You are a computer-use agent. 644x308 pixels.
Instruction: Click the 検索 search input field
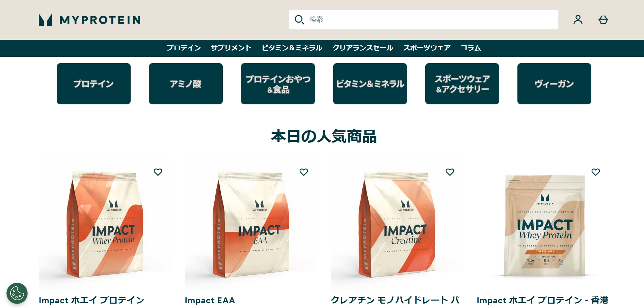[424, 20]
